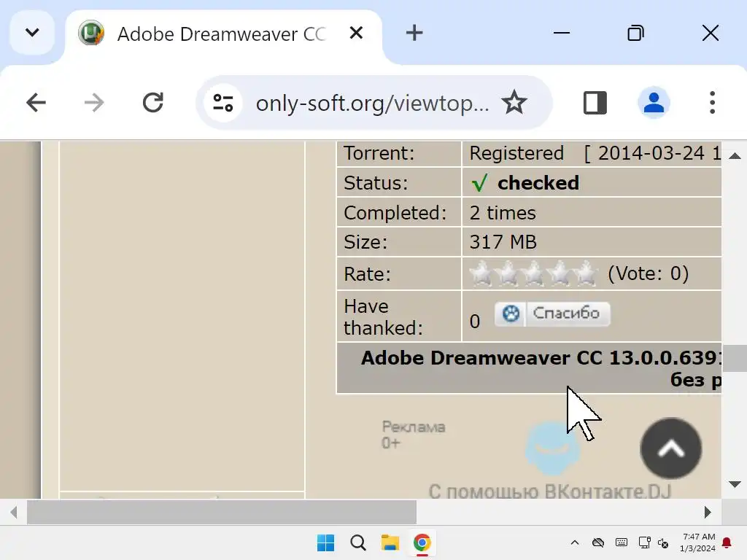Open the Chrome tab search dropdown
Screen dimensions: 747x560
click(32, 33)
